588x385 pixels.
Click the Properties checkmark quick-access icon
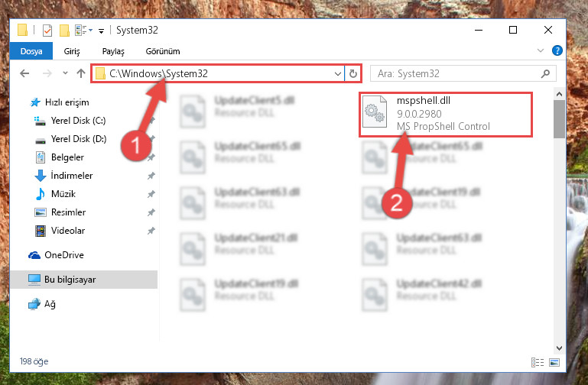tap(47, 31)
